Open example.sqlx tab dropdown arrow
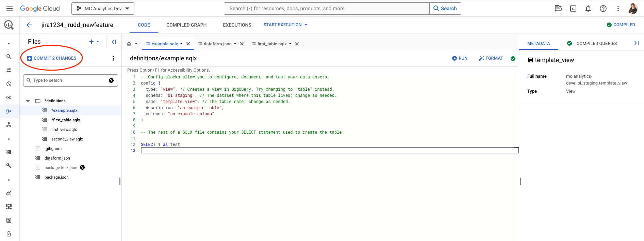 tap(181, 44)
